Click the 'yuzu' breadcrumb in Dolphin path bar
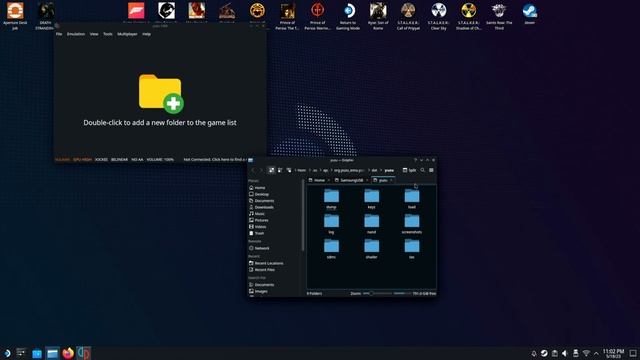The image size is (640, 360). 389,170
